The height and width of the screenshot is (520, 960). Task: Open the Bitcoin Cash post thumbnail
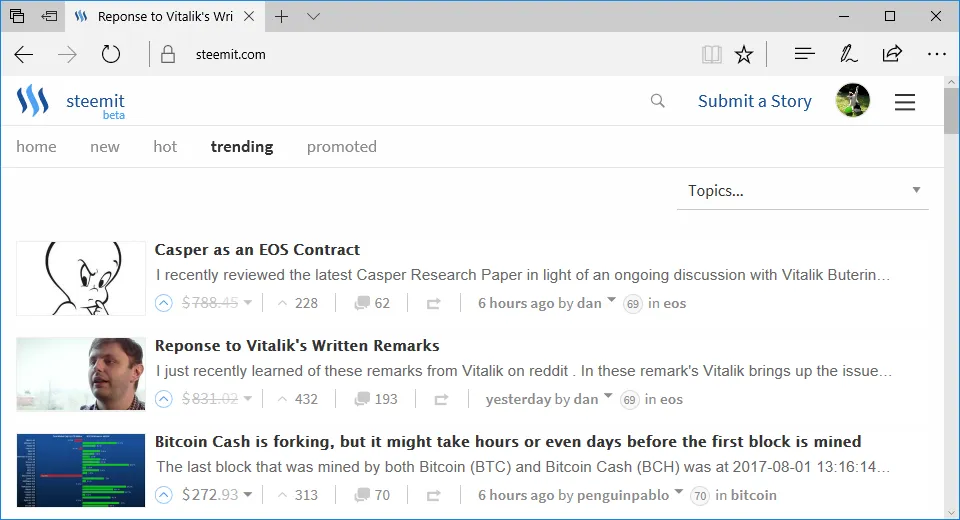pyautogui.click(x=81, y=470)
